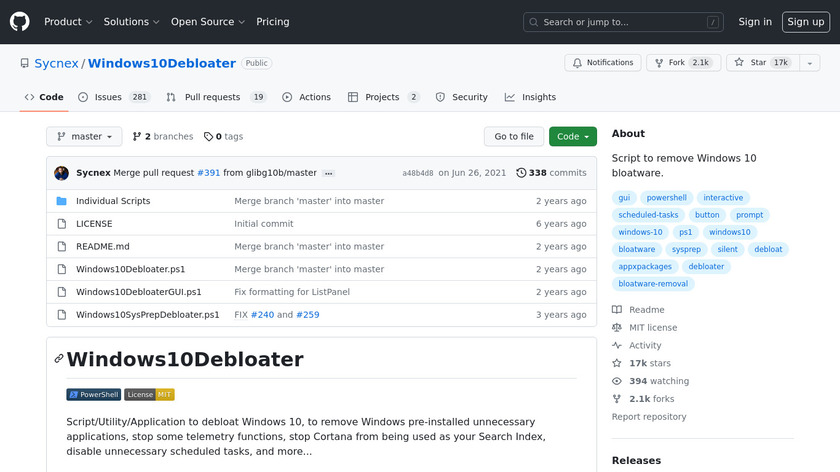This screenshot has height=472, width=840.
Task: Expand the commit message ellipsis
Action: [x=328, y=173]
